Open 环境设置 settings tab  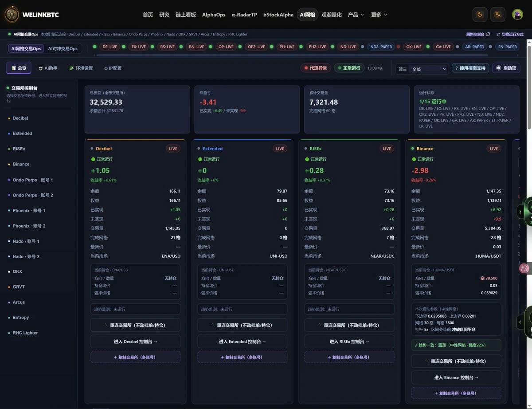coord(81,68)
